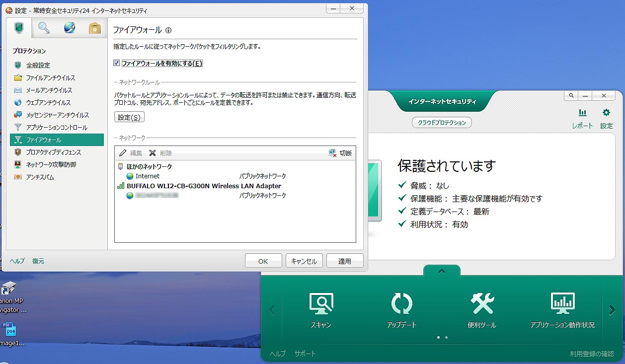This screenshot has width=625, height=364.
Task: Click right arrow in bottom tool carousel
Action: point(612,310)
